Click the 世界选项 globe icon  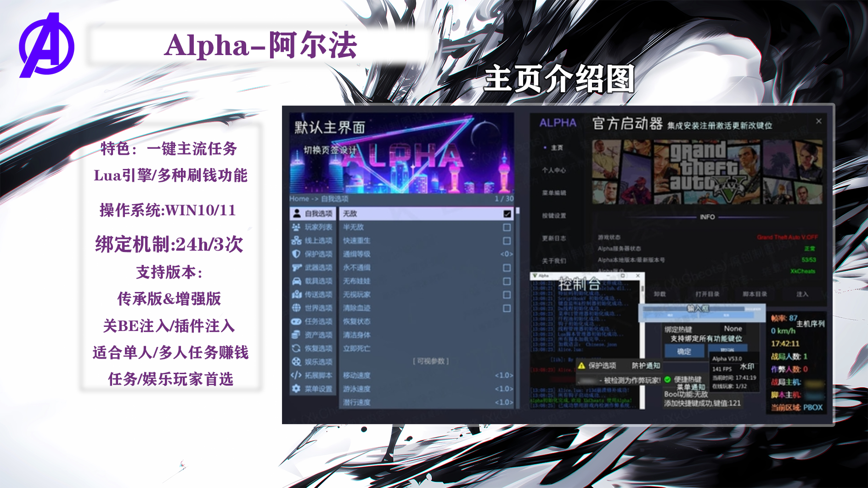tap(297, 308)
